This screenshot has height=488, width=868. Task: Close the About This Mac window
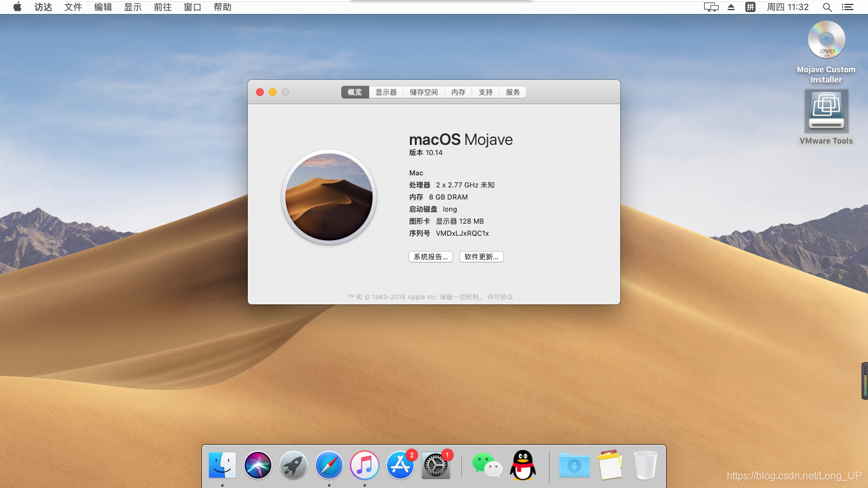point(260,92)
